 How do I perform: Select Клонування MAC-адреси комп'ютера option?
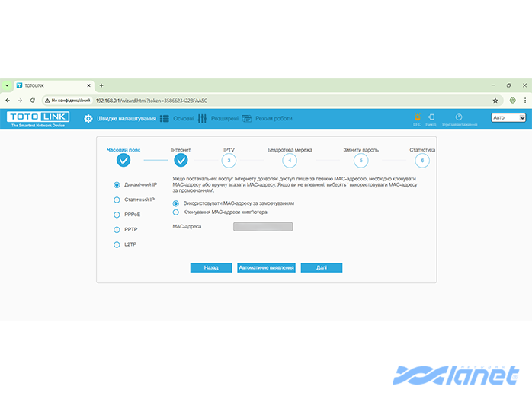(x=176, y=212)
